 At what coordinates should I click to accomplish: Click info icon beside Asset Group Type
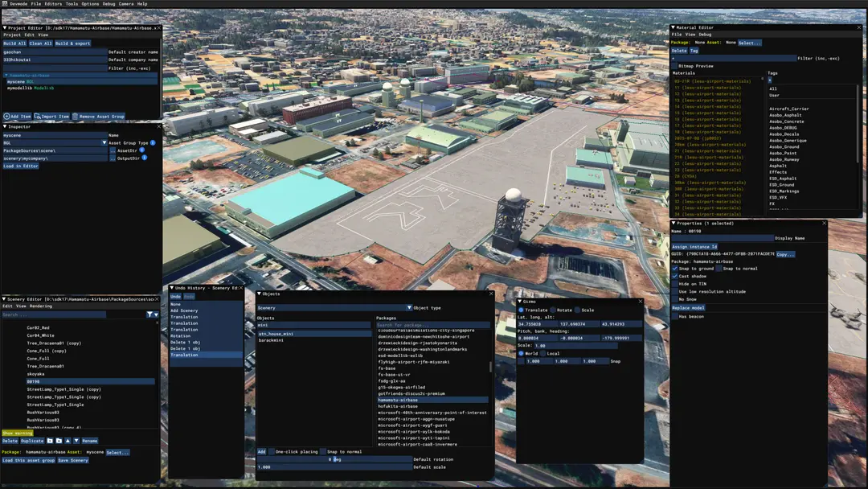(153, 143)
